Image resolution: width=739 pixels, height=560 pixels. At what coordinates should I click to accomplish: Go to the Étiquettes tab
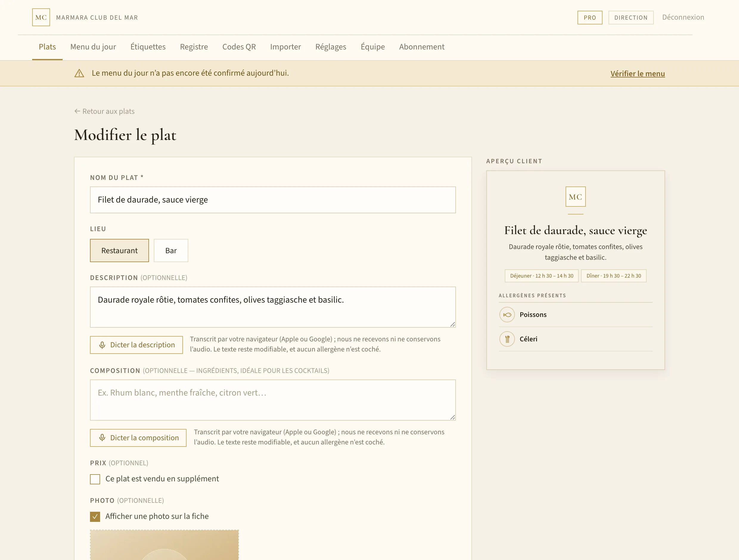148,47
